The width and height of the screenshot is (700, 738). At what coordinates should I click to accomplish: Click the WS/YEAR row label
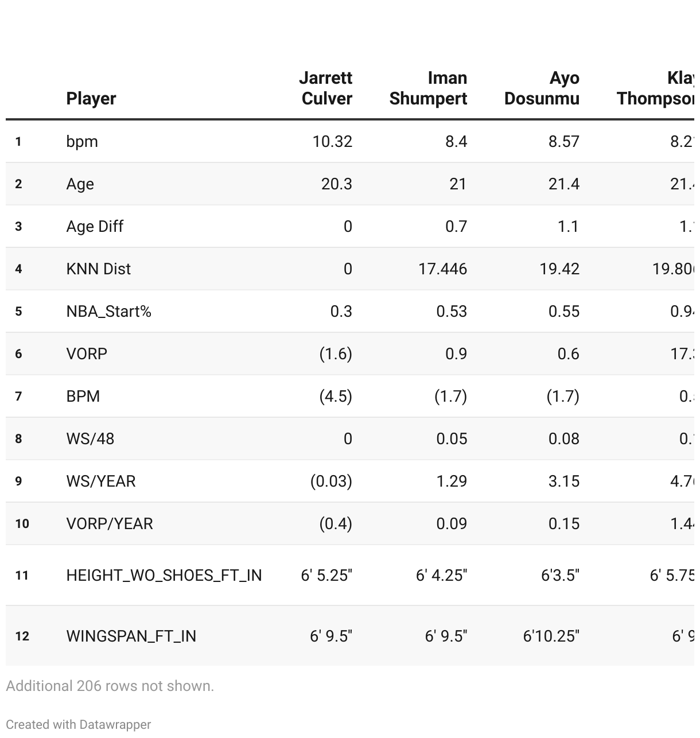coord(101,481)
